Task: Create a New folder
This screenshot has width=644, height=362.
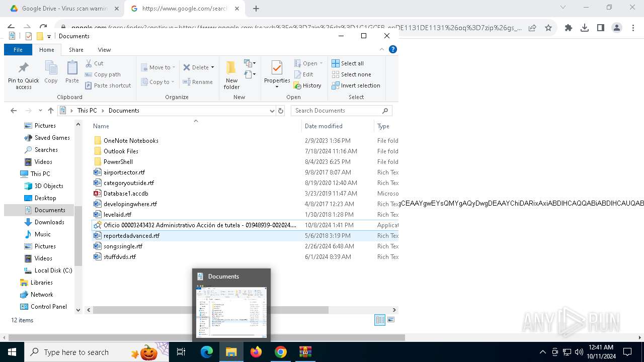Action: tap(231, 75)
